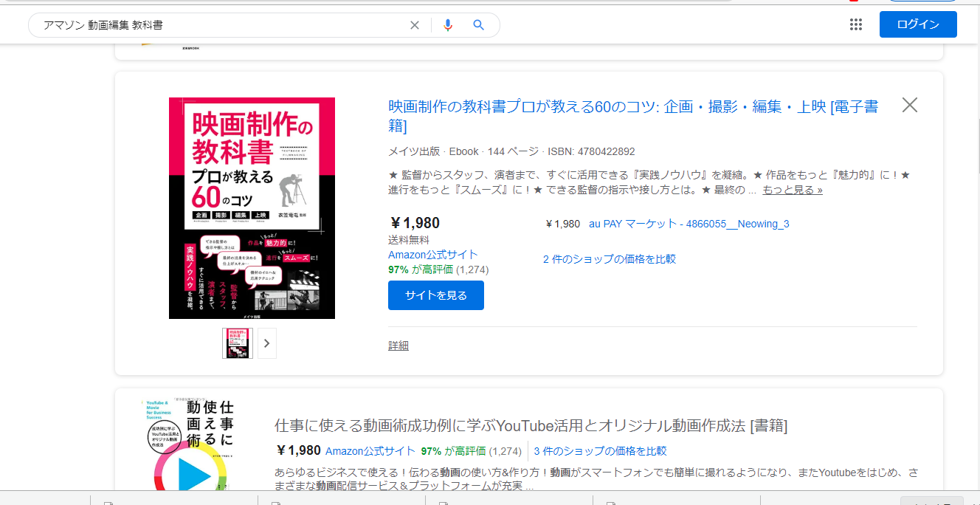Click the ￥1,980 price beside au PAY マーケット
Screen dimensions: 980x505
(x=563, y=224)
